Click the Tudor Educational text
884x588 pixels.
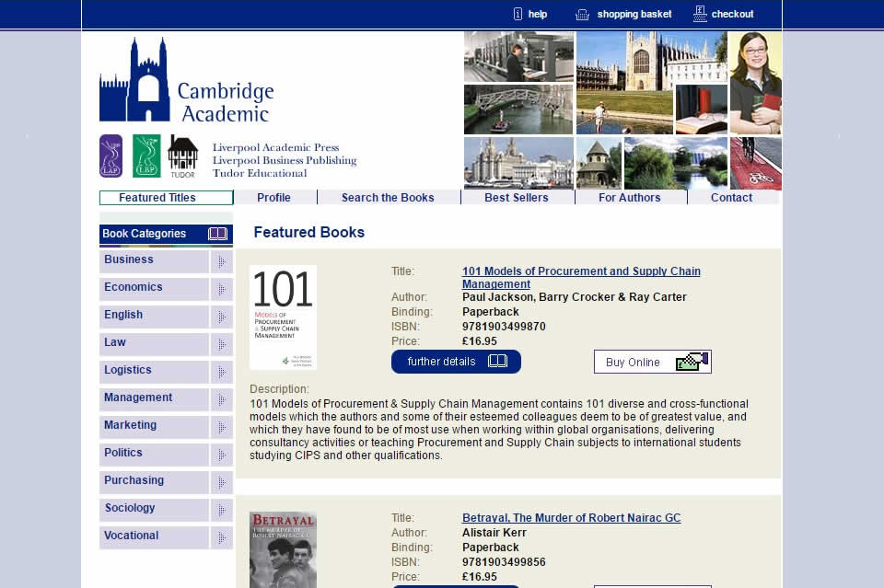coord(260,174)
